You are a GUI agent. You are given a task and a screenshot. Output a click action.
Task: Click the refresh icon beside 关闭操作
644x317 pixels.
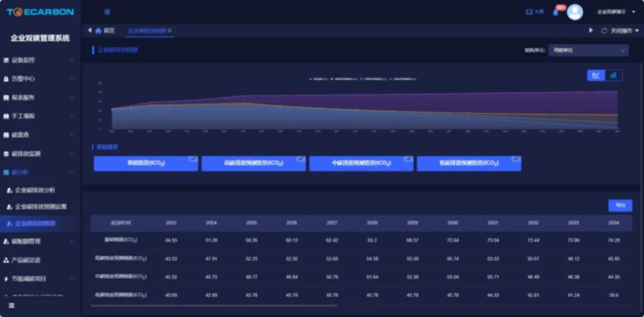click(x=604, y=30)
